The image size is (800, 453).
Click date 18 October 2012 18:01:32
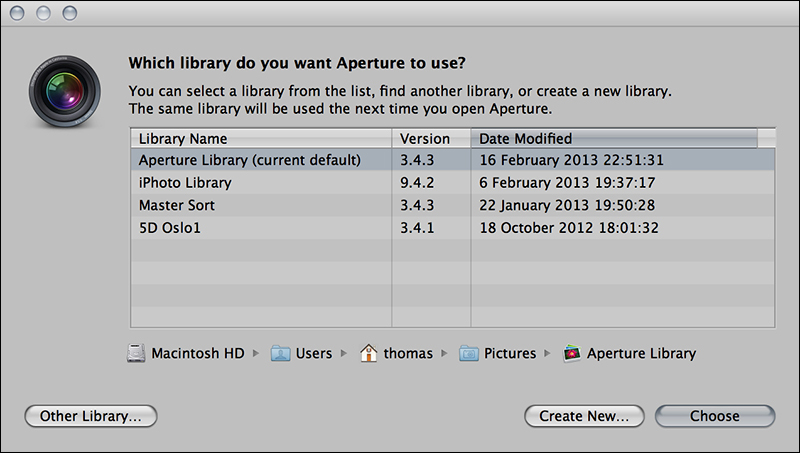[569, 228]
